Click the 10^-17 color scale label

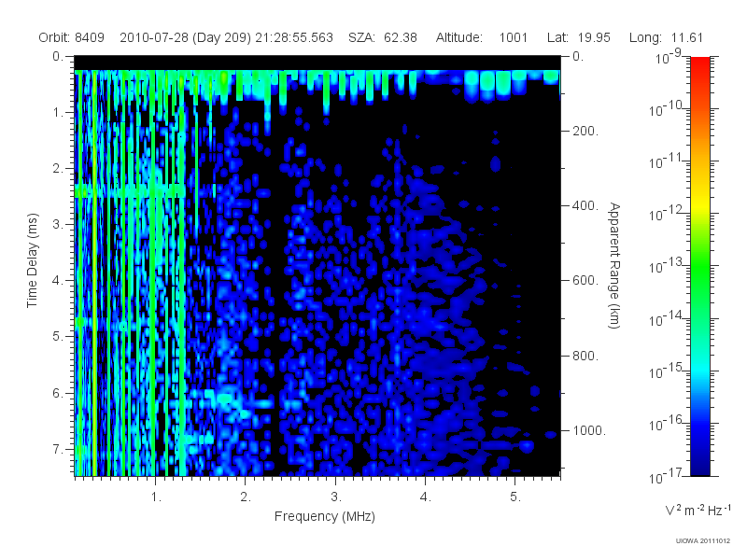(665, 476)
